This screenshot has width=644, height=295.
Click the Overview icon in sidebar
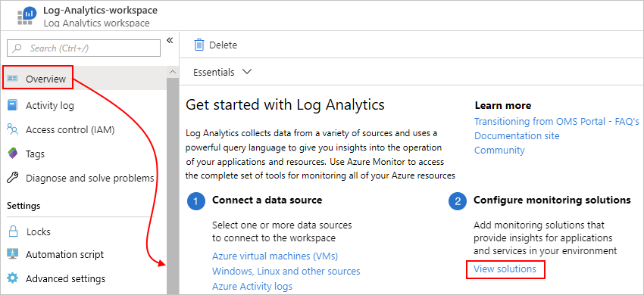tap(13, 79)
